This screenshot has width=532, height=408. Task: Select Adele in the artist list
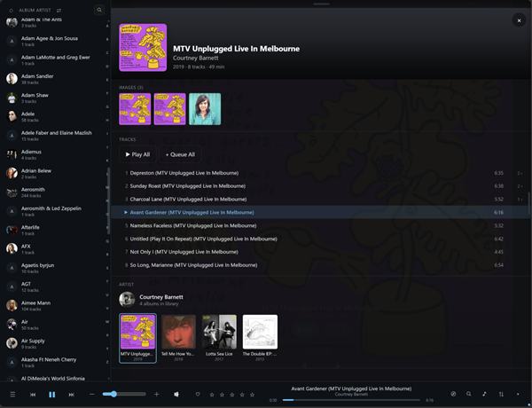click(x=54, y=116)
